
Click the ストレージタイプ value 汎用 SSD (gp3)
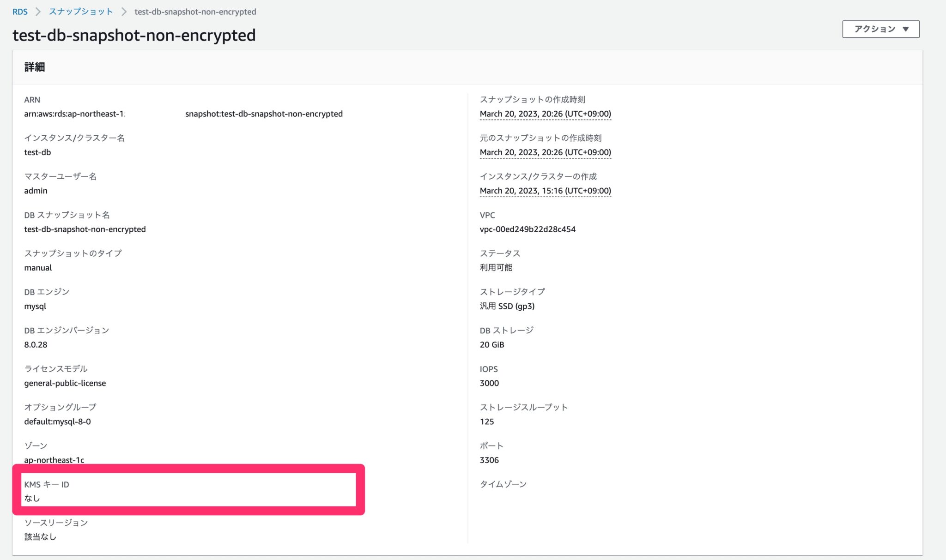506,306
